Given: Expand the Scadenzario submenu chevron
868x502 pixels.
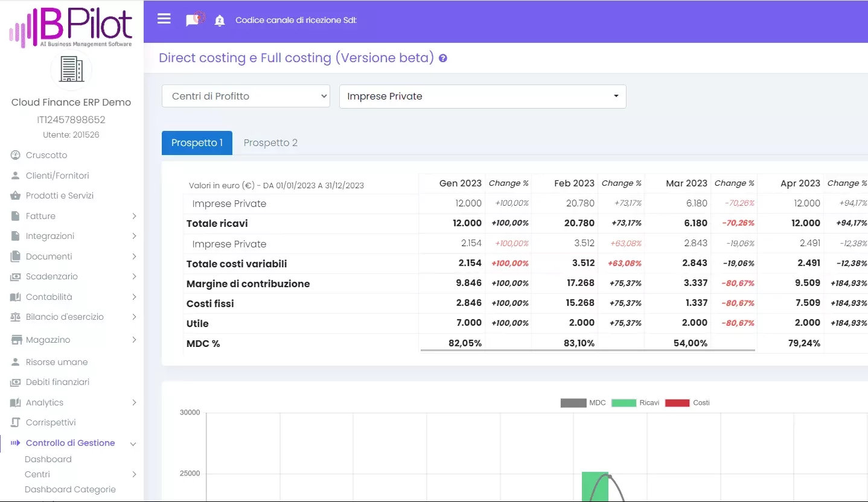Looking at the screenshot, I should [x=134, y=276].
